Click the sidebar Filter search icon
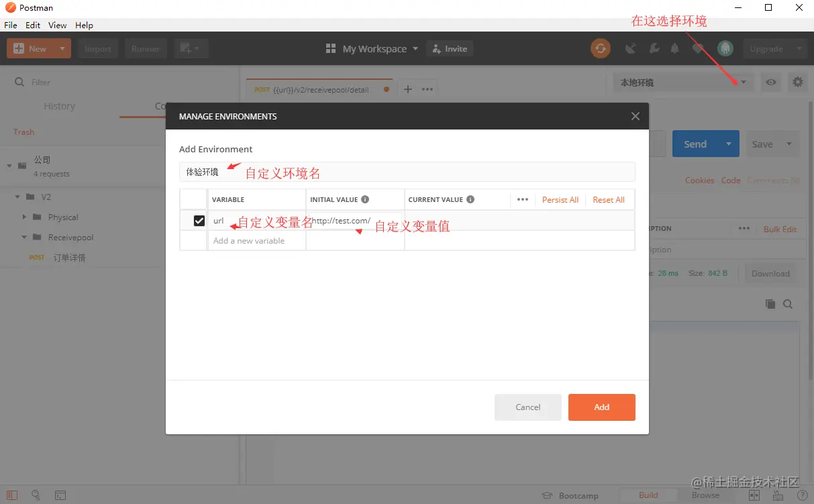The height and width of the screenshot is (504, 814). [20, 82]
